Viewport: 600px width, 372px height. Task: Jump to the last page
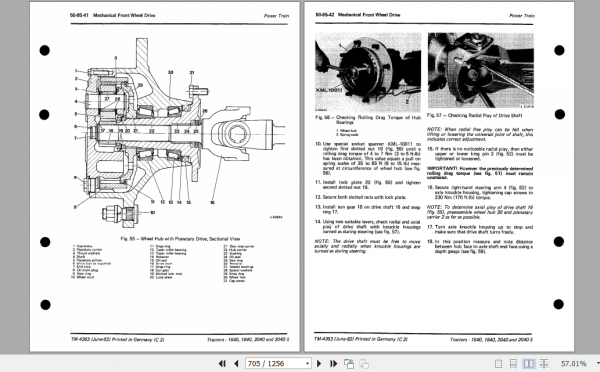point(333,364)
